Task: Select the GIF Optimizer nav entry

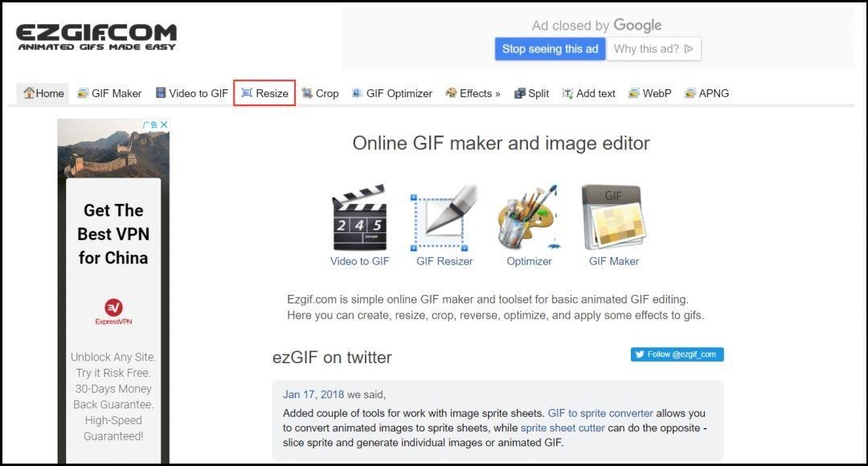Action: (393, 93)
